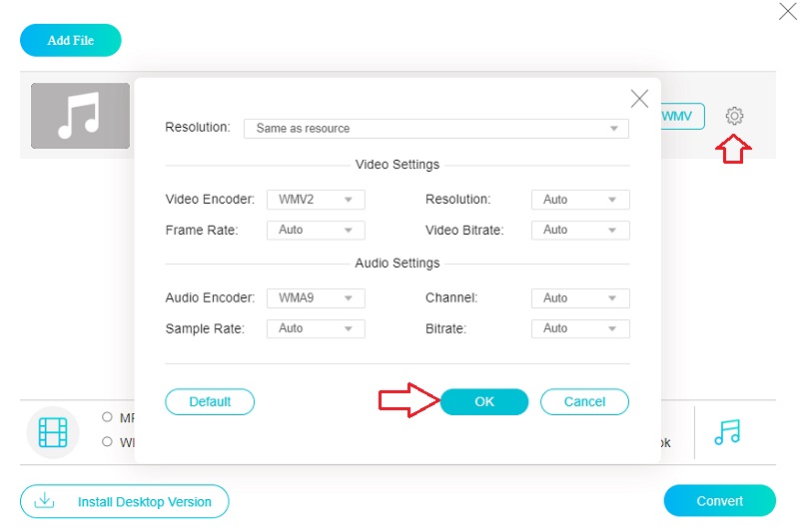Click the Add File button
Viewport: 799px width, 532px height.
click(70, 40)
